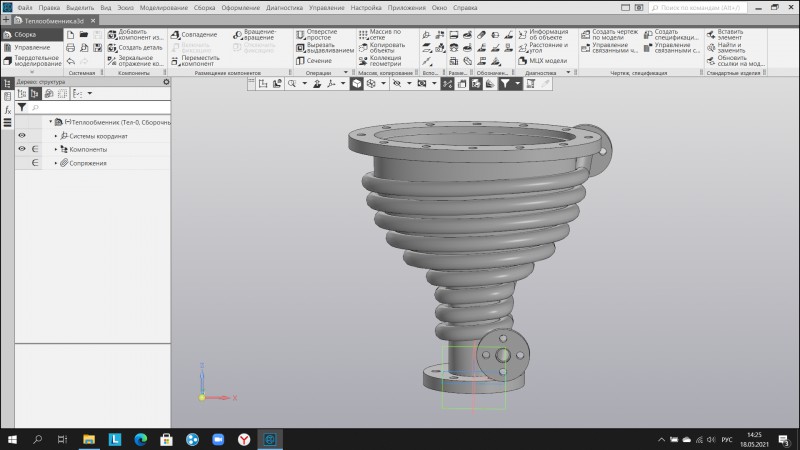Select Твердотельное моделирование toolbar set
Screen dimensions: 800x450
[x=32, y=61]
